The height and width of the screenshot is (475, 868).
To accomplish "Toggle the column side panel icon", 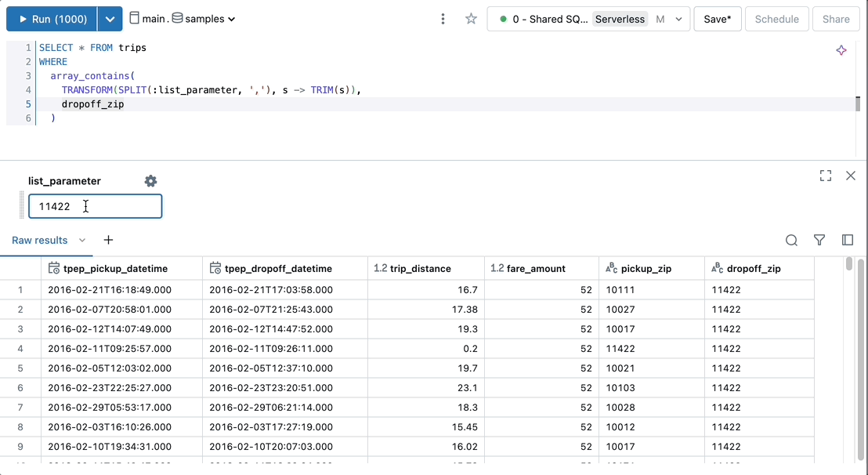I will click(847, 241).
